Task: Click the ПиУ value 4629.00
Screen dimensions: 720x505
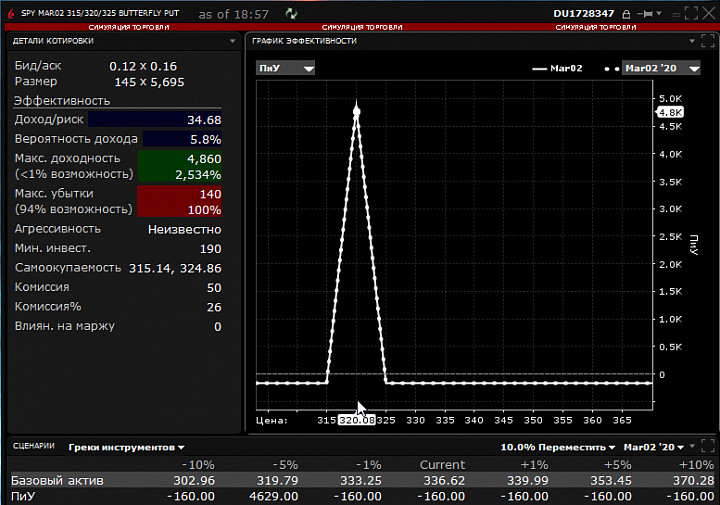Action: coord(274,496)
